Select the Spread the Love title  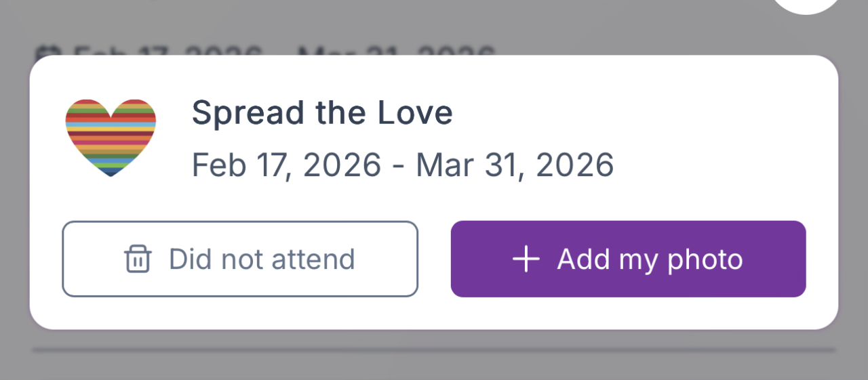pos(322,113)
